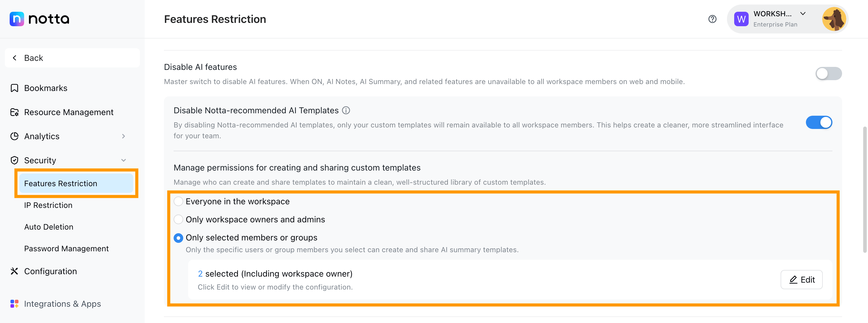The height and width of the screenshot is (323, 868).
Task: Open the help question mark icon
Action: [x=712, y=19]
